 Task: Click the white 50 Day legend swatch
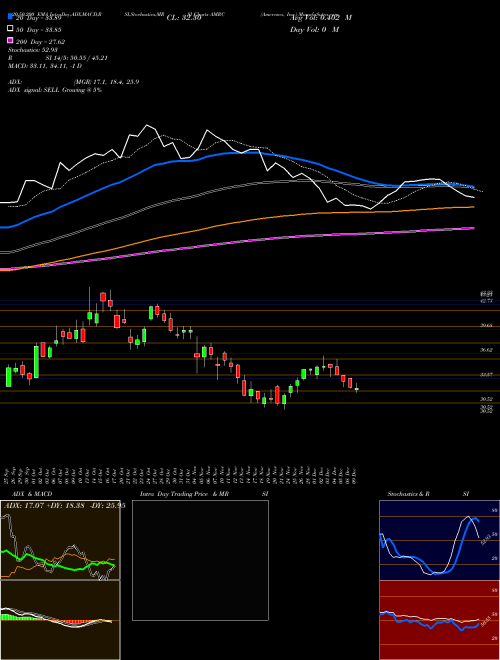[x=10, y=28]
